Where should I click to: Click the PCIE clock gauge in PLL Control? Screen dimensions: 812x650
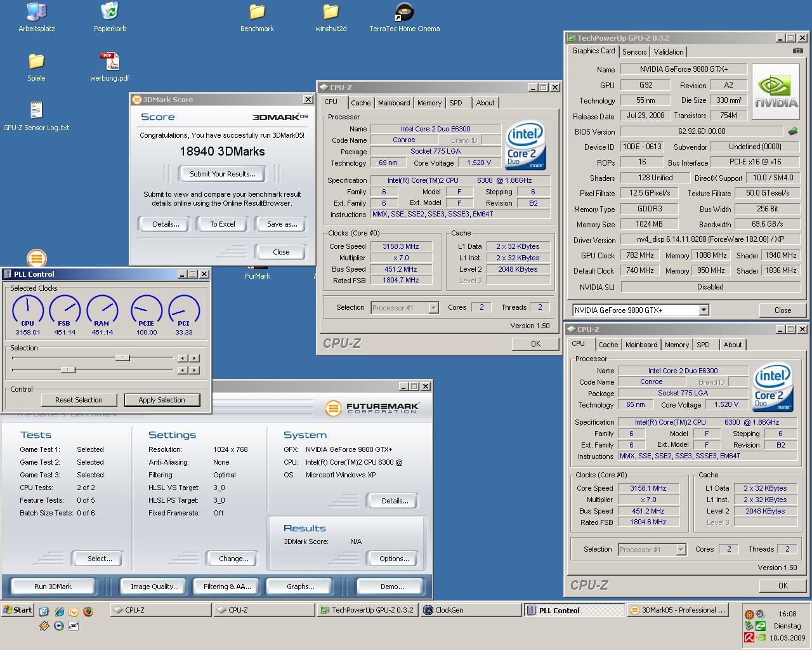(147, 315)
